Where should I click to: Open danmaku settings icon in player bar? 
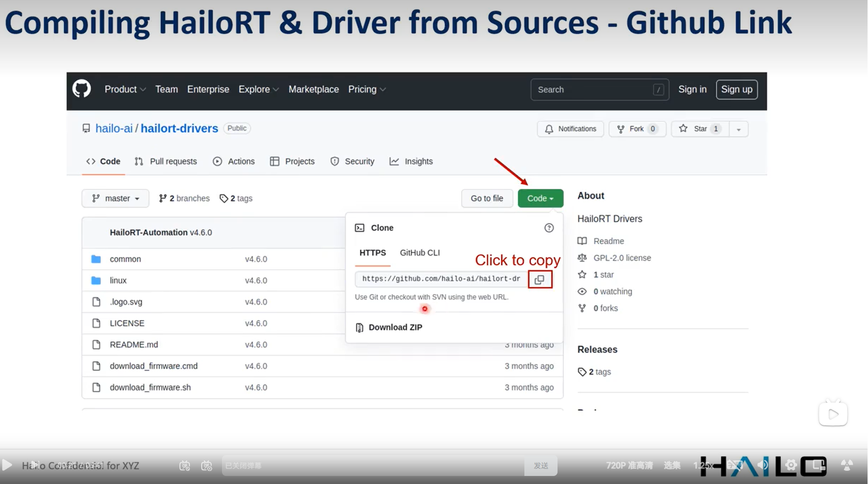pos(207,466)
